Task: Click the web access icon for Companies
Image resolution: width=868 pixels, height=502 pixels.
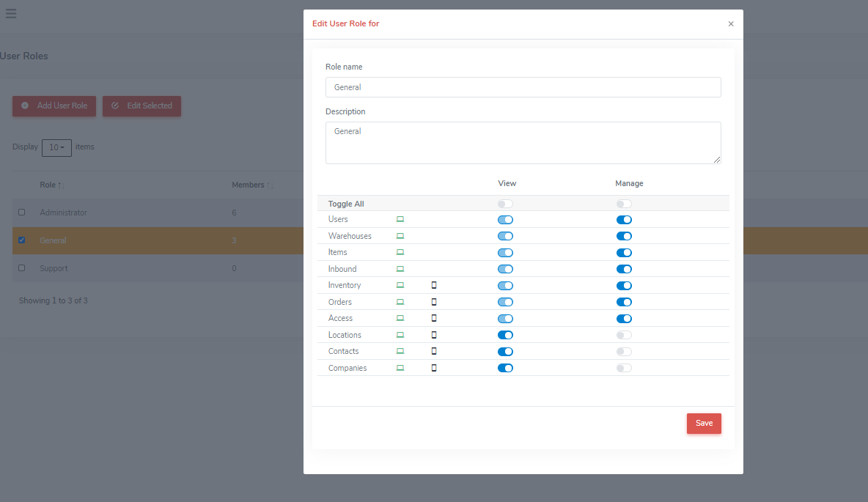Action: point(400,367)
